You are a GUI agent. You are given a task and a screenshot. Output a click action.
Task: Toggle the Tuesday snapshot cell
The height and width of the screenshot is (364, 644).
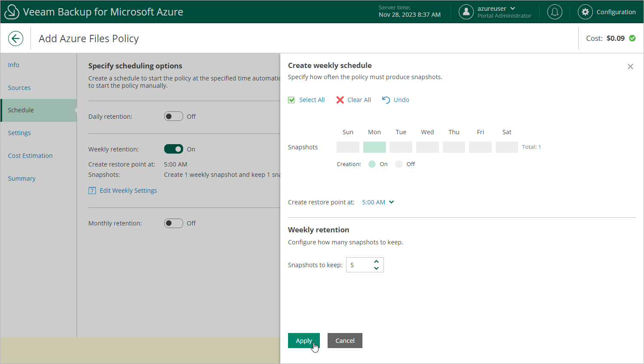pyautogui.click(x=401, y=147)
